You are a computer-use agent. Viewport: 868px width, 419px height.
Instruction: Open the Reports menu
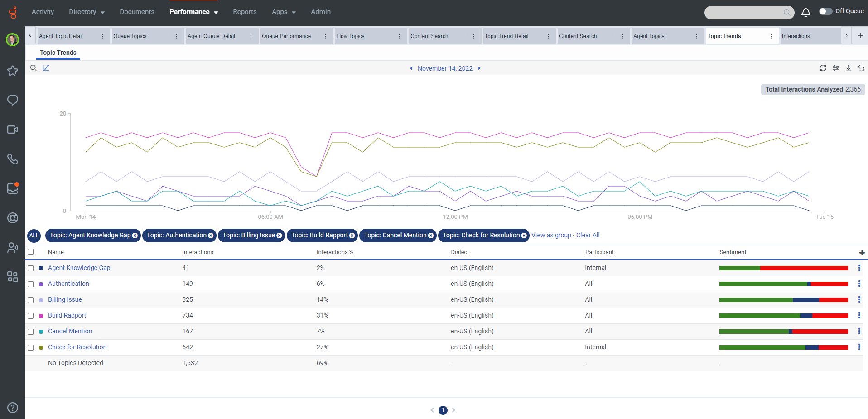pos(245,12)
